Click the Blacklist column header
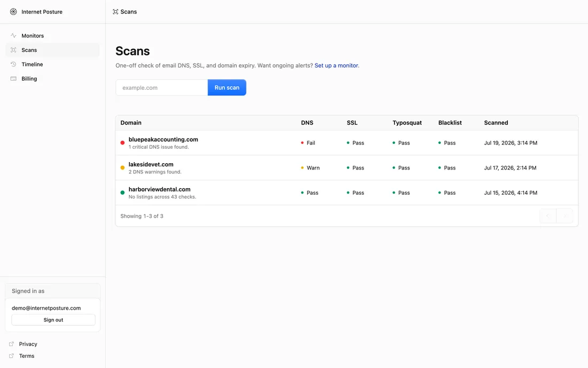 (x=450, y=122)
